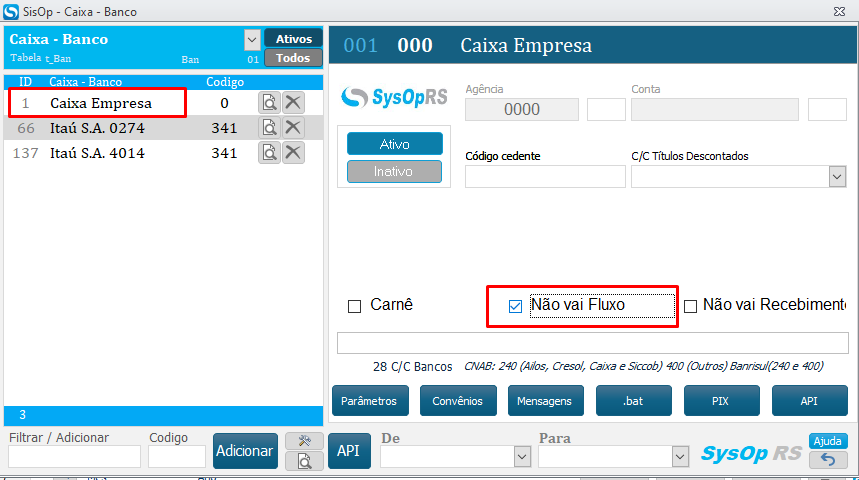This screenshot has height=480, width=859.
Task: Open the Parâmetros button
Action: click(x=369, y=401)
